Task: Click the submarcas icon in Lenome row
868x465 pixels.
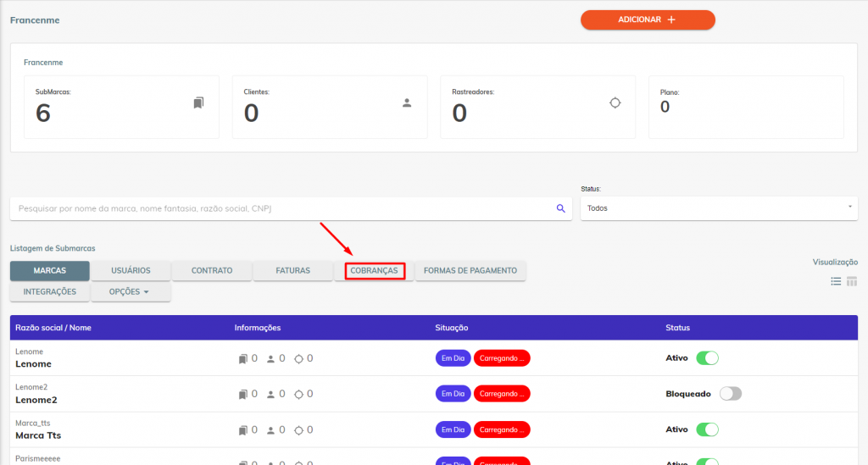Action: click(x=243, y=359)
